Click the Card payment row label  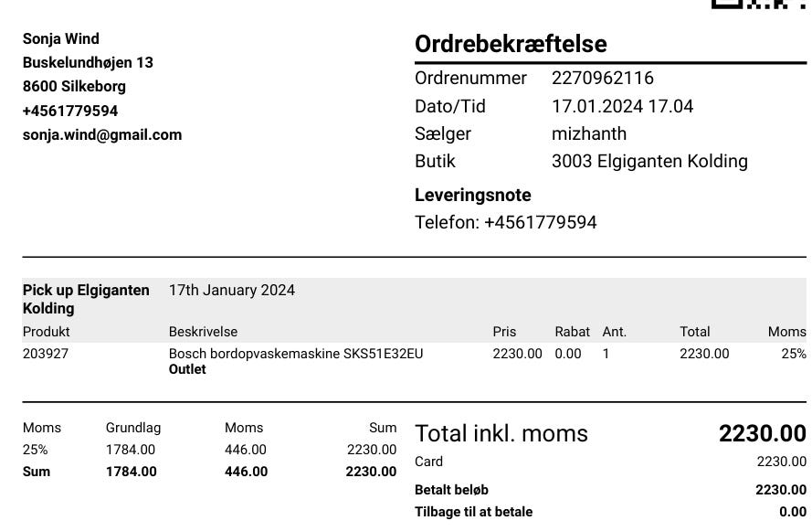point(428,462)
